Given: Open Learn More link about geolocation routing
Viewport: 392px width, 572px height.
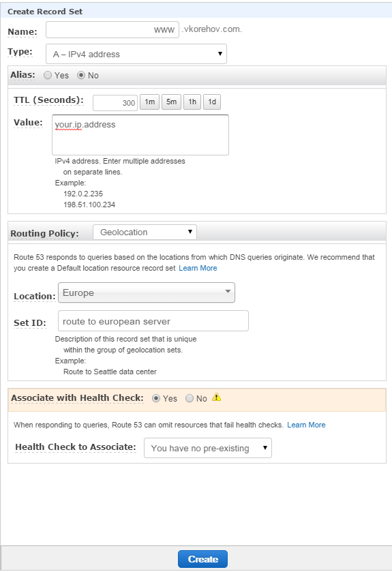Looking at the screenshot, I should pyautogui.click(x=198, y=268).
